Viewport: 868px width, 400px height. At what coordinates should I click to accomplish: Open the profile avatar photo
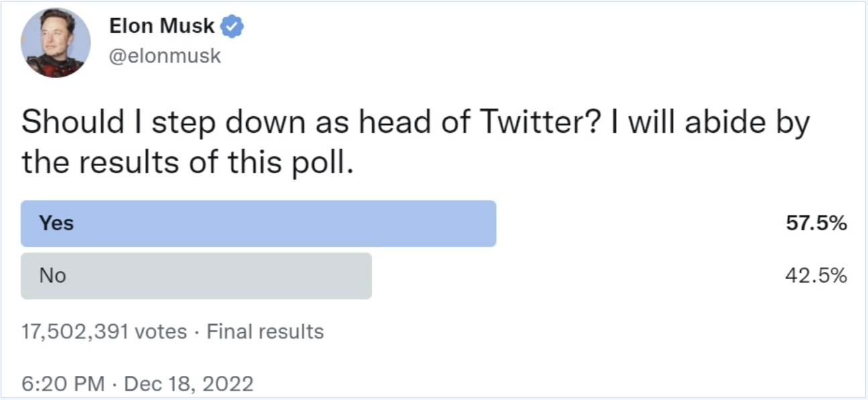pos(56,42)
